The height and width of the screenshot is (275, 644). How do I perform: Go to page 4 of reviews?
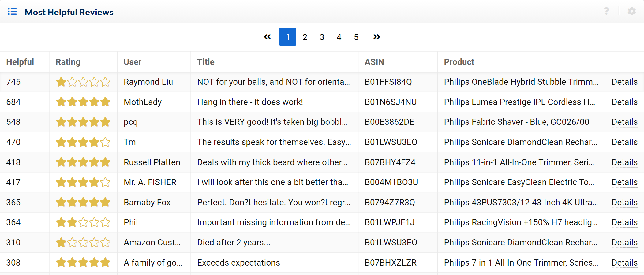(339, 37)
